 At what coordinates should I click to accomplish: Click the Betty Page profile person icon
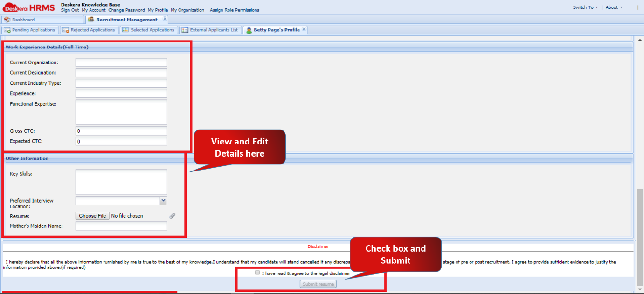(249, 29)
